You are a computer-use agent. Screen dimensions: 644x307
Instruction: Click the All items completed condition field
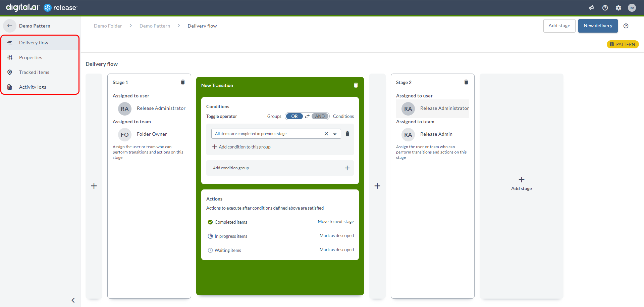[276, 134]
